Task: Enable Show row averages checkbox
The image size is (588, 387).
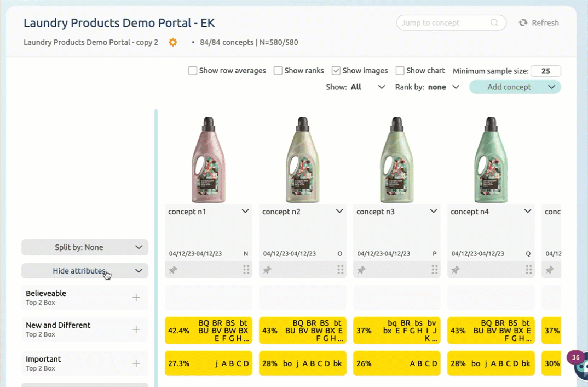Action: pos(193,71)
